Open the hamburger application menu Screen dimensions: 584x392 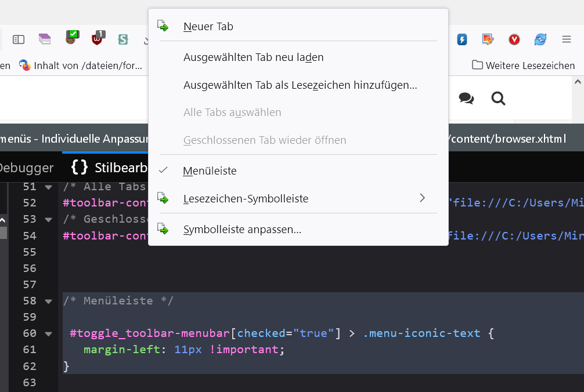click(567, 39)
